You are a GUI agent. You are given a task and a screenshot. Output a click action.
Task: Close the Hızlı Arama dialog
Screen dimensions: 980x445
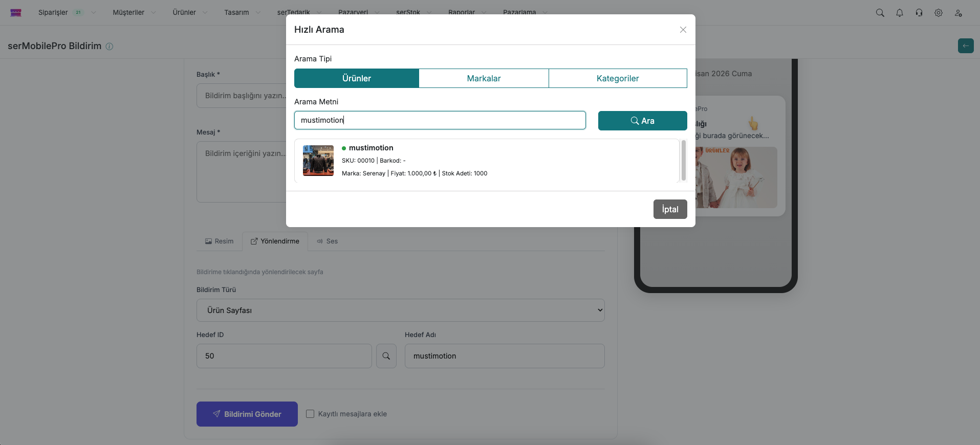point(683,30)
